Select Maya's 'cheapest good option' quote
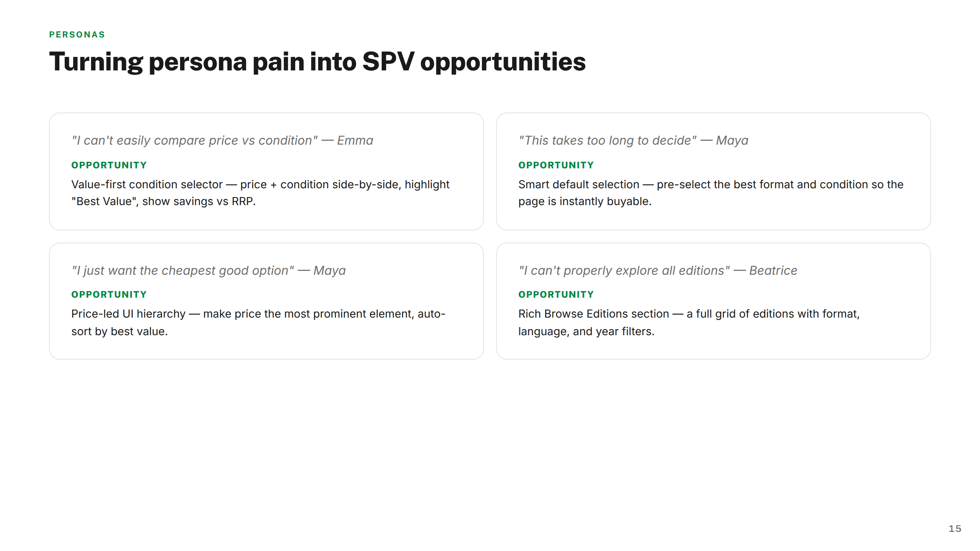 208,271
